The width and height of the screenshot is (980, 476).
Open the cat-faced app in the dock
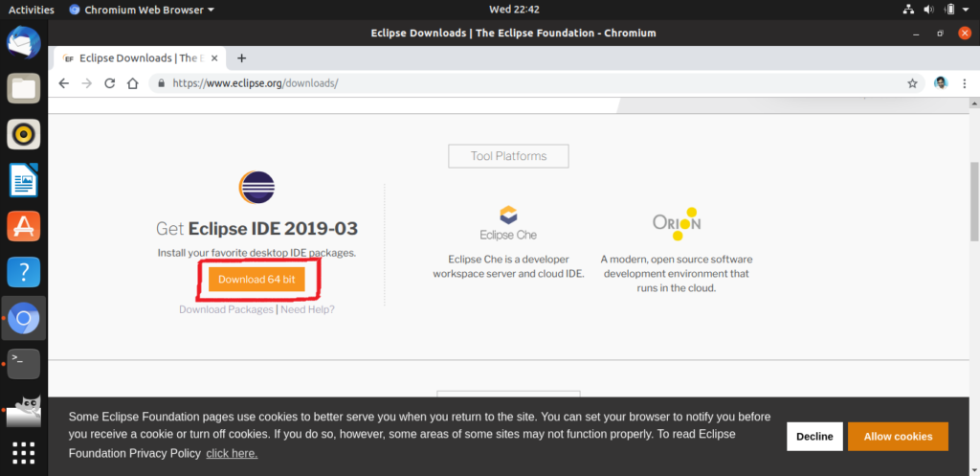point(24,410)
